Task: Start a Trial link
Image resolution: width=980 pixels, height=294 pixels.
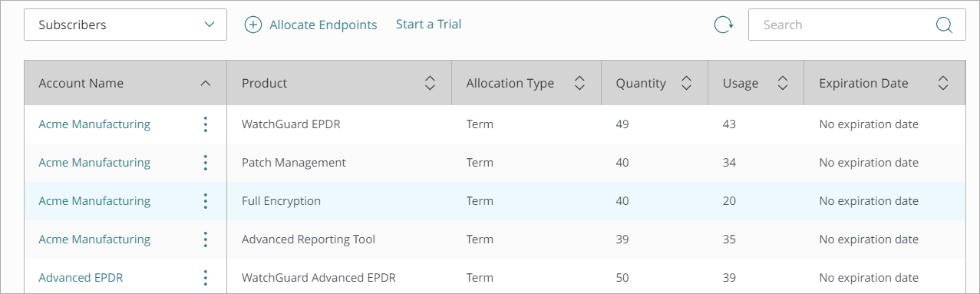Action: tap(428, 25)
